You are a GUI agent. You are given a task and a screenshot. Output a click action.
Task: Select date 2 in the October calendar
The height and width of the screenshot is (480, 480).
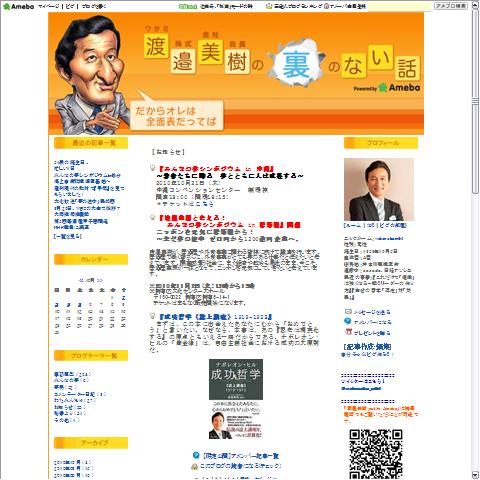click(x=123, y=298)
